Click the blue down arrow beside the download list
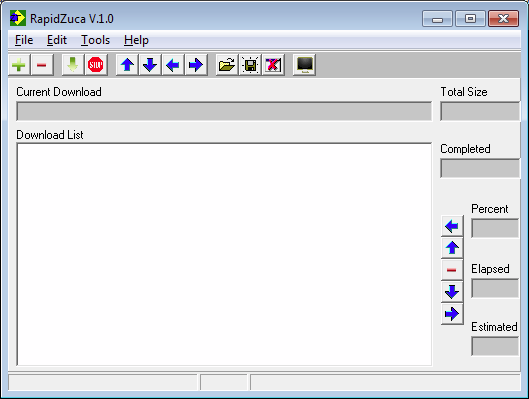 [452, 292]
